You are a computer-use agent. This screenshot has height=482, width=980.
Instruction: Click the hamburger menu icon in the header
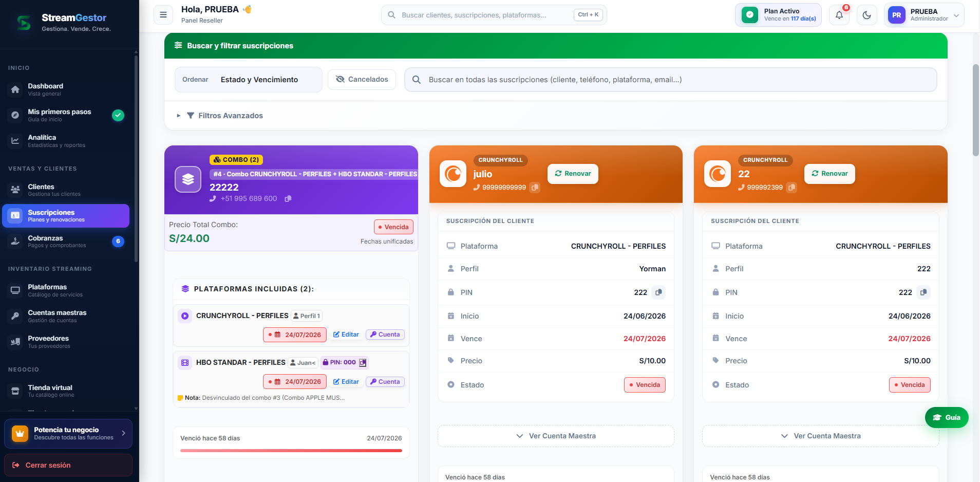pyautogui.click(x=163, y=15)
